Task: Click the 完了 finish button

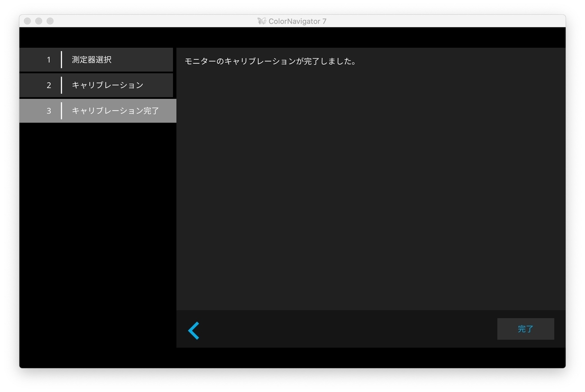Action: pyautogui.click(x=526, y=329)
